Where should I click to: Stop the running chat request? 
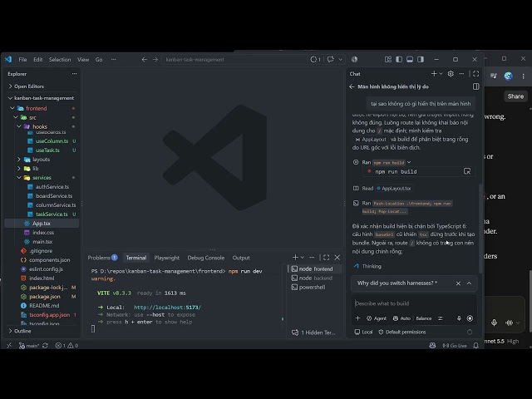(x=470, y=318)
